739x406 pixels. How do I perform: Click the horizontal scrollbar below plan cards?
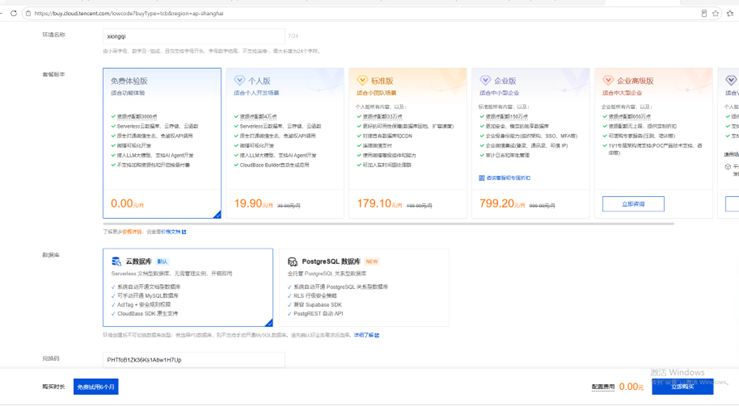(x=388, y=224)
